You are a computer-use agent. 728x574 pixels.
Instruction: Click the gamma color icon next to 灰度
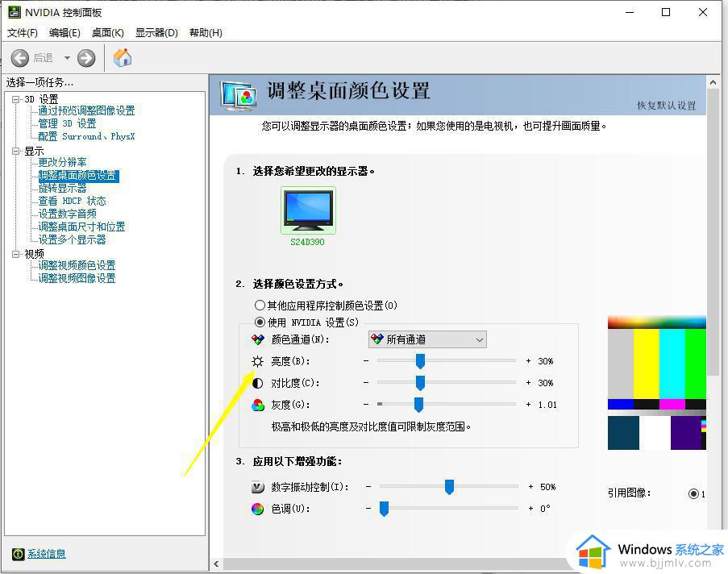click(258, 405)
